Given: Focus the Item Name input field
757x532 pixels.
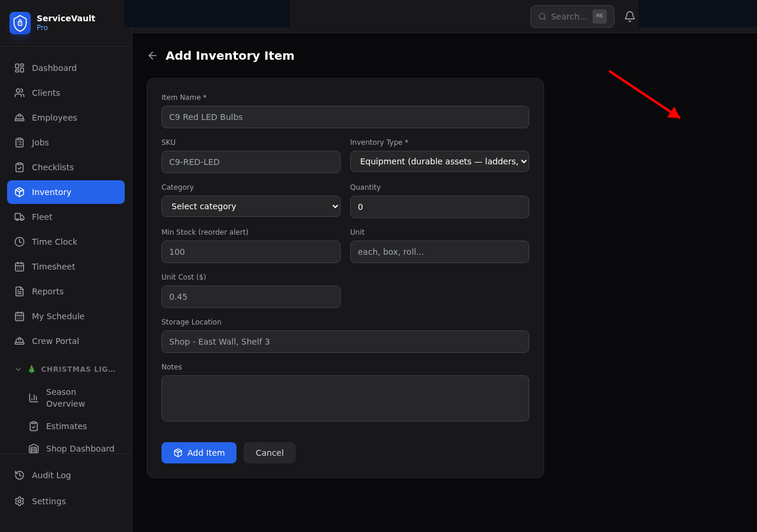Looking at the screenshot, I should tap(345, 117).
